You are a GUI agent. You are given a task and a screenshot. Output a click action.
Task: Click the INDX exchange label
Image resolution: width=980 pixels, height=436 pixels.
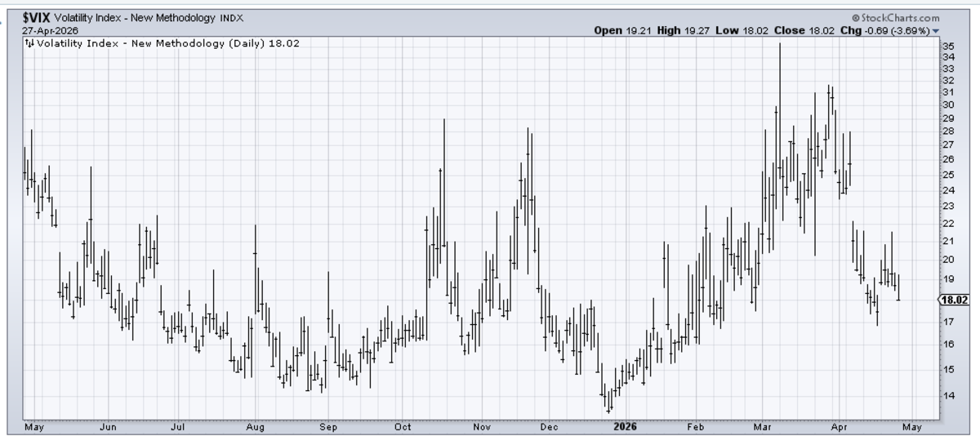(232, 18)
